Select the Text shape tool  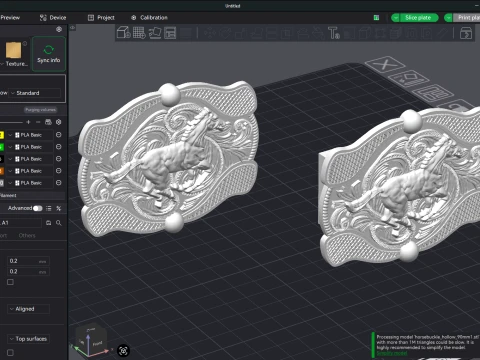point(334,33)
